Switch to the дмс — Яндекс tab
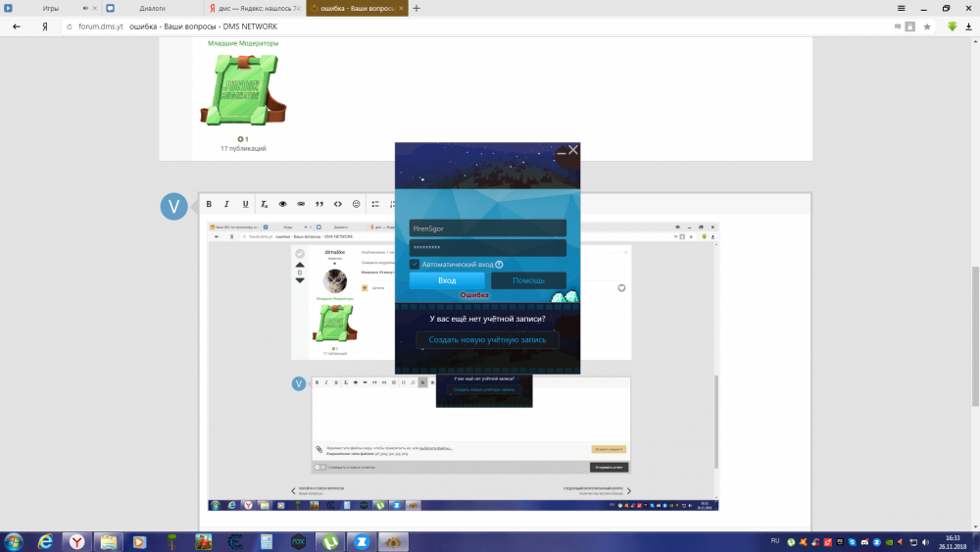The width and height of the screenshot is (980, 552). click(x=255, y=8)
